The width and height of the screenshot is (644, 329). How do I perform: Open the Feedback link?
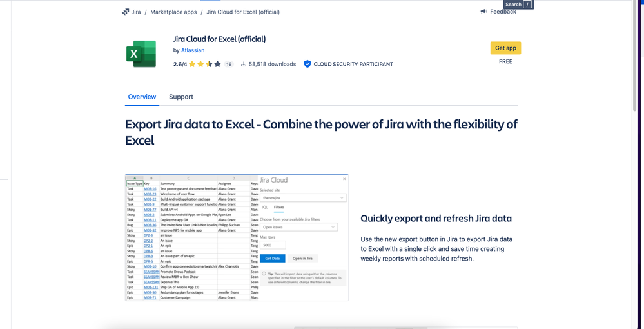(x=503, y=12)
